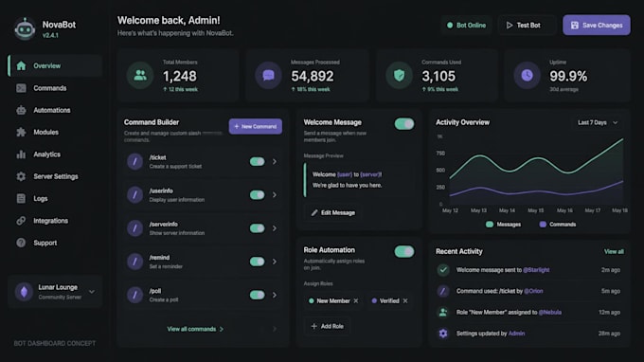Click gear icon for Settings updated activity

pyautogui.click(x=443, y=334)
